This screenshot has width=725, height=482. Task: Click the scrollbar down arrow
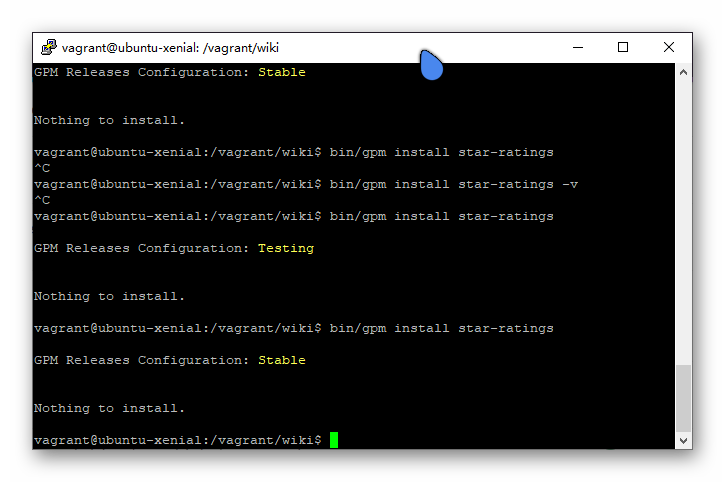point(683,441)
